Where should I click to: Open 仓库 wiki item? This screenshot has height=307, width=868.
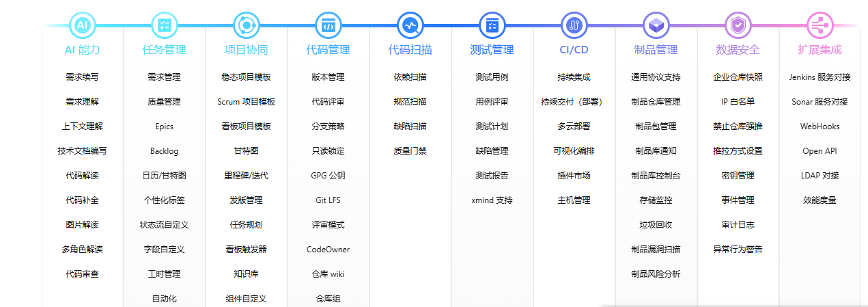click(328, 274)
